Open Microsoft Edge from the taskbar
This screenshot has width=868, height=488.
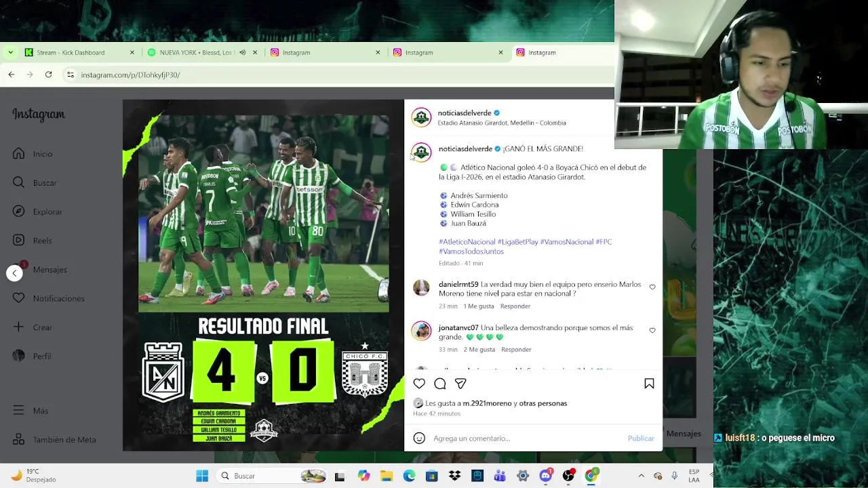pos(409,476)
